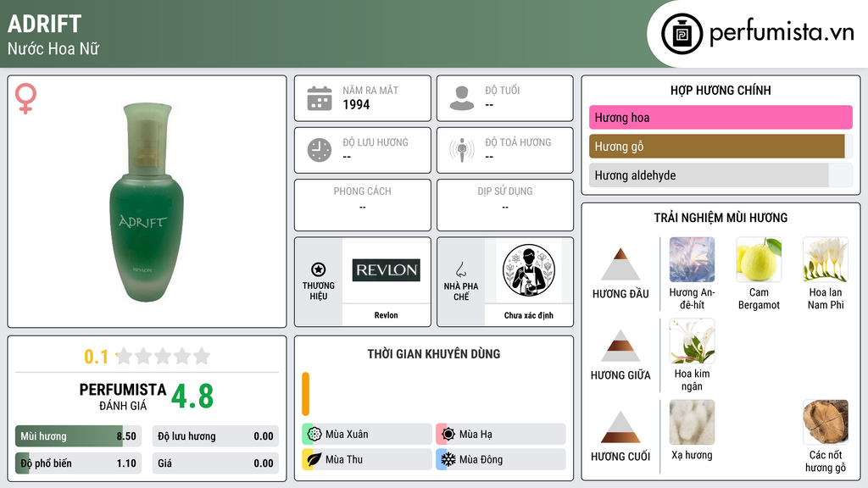Click the Mùa Hạ sun icon
This screenshot has width=868, height=488.
(448, 434)
